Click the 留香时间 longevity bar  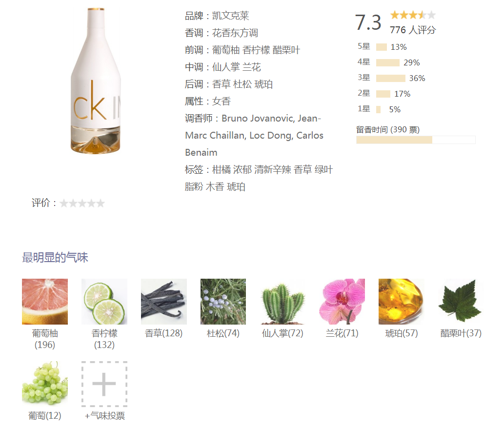(416, 140)
